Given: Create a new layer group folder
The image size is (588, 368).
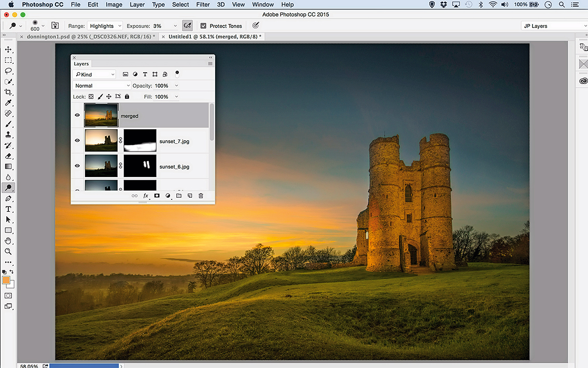Looking at the screenshot, I should (179, 196).
